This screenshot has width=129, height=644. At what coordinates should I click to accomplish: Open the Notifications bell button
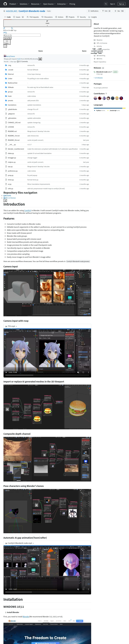93,11
